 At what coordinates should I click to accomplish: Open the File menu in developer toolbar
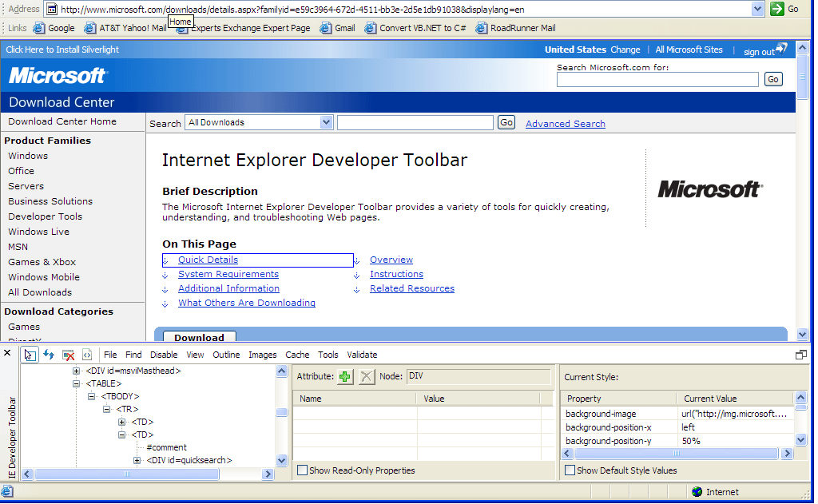(110, 355)
